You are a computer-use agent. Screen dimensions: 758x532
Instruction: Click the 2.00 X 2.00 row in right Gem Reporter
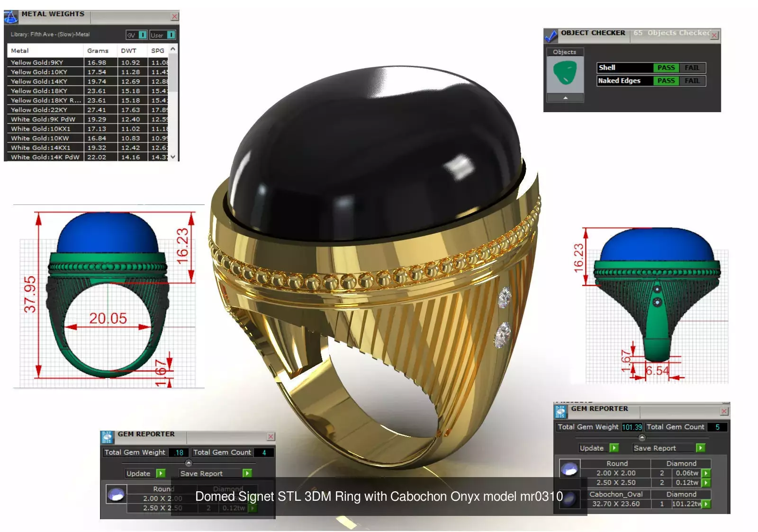click(646, 473)
